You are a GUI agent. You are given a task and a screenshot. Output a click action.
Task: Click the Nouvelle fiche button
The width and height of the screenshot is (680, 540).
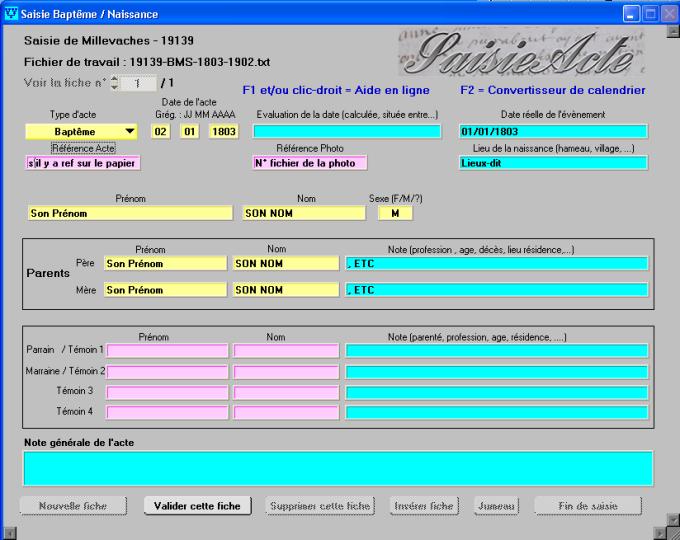tap(73, 506)
